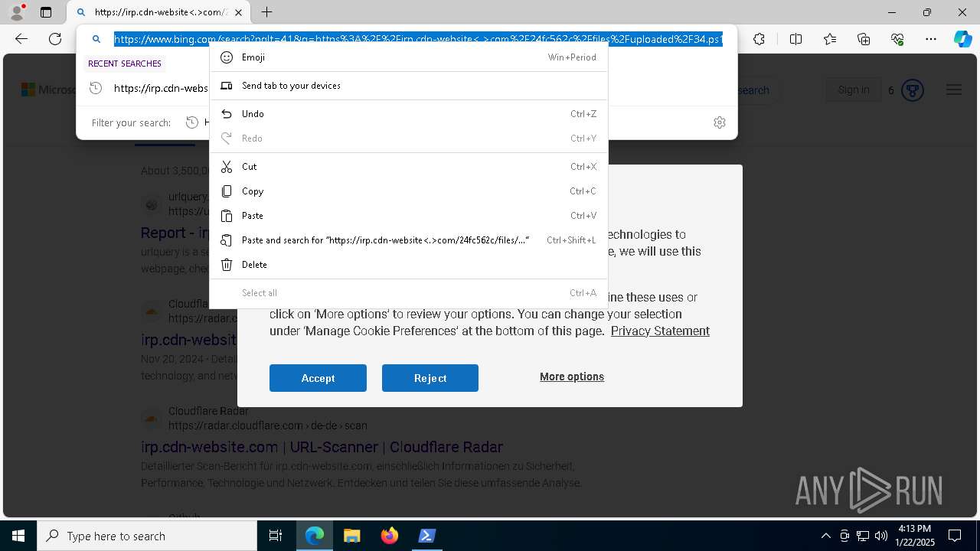The height and width of the screenshot is (551, 980).
Task: Open the profile avatar icon
Action: point(17,12)
